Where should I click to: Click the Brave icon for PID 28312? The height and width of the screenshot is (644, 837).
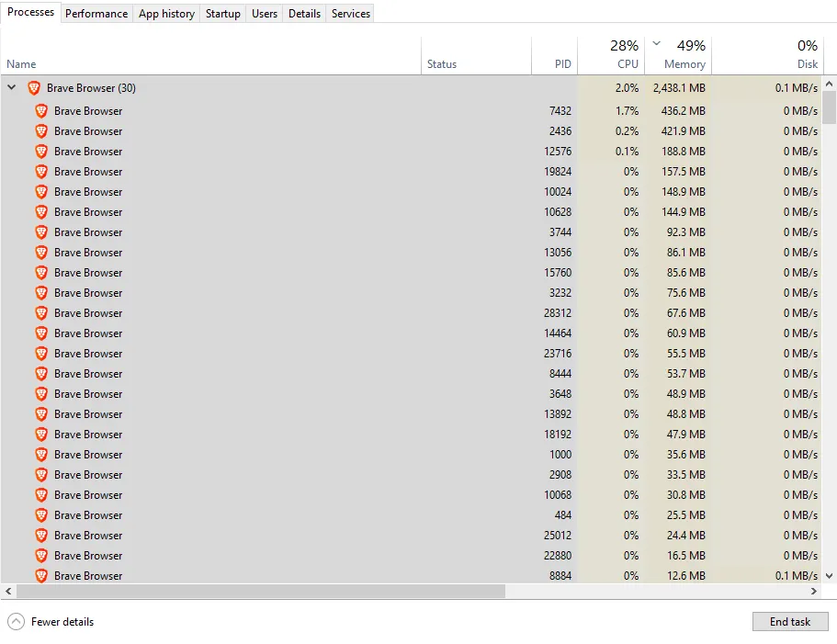(41, 313)
